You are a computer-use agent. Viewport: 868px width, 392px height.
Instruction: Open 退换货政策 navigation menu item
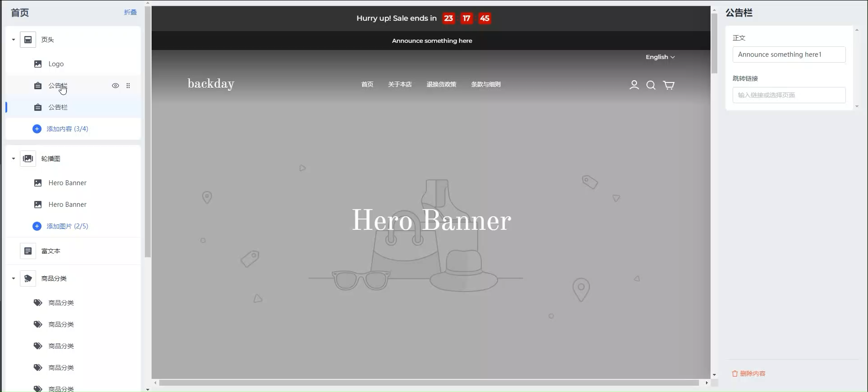click(x=441, y=85)
